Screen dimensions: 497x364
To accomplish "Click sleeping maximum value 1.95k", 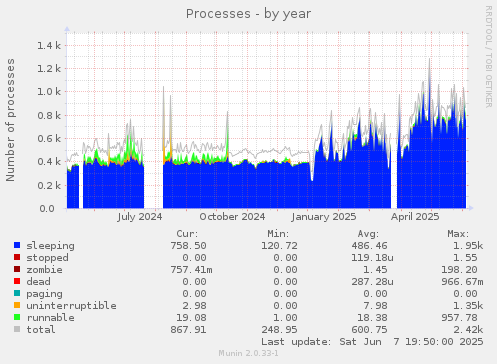I will [468, 246].
